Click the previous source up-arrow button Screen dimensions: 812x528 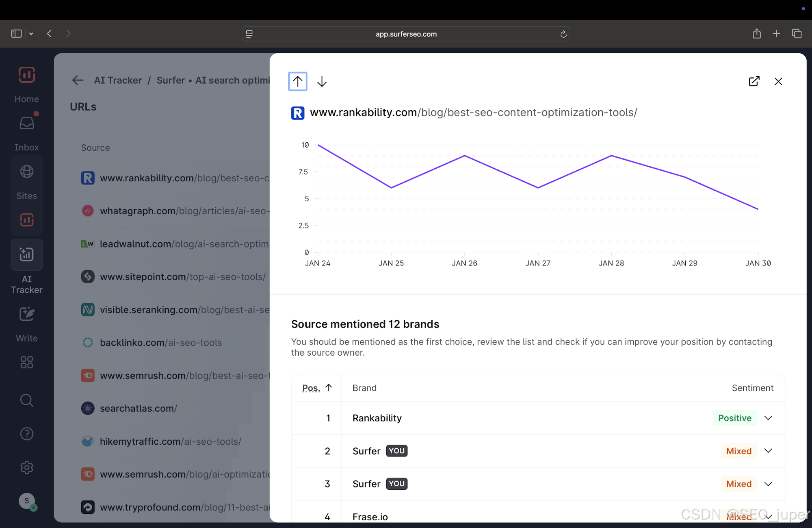click(x=297, y=81)
